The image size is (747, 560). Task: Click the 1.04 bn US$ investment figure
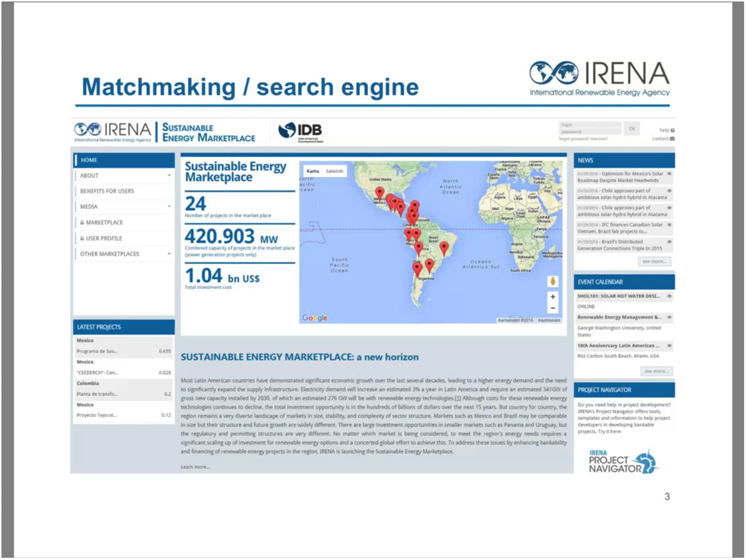tap(222, 275)
